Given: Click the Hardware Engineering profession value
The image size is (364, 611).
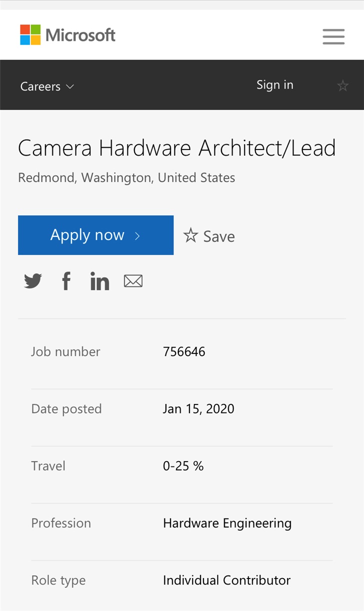Looking at the screenshot, I should 227,523.
